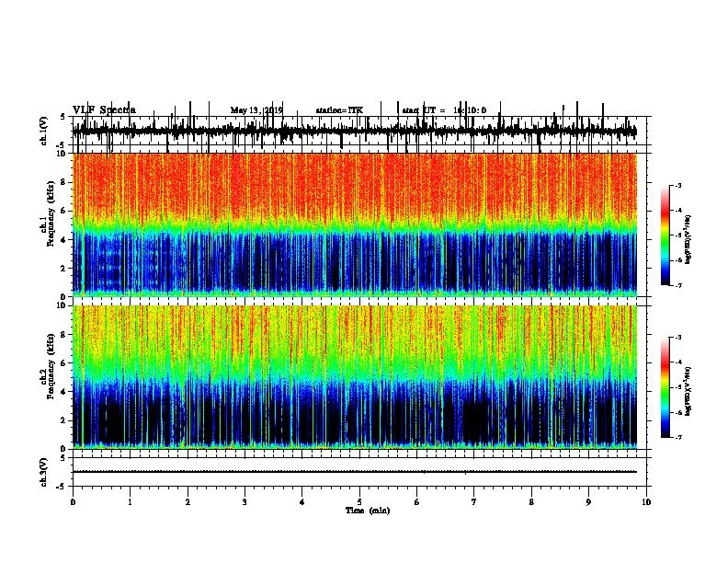Click time axis tick label "2"
The width and height of the screenshot is (728, 563).
pos(188,502)
